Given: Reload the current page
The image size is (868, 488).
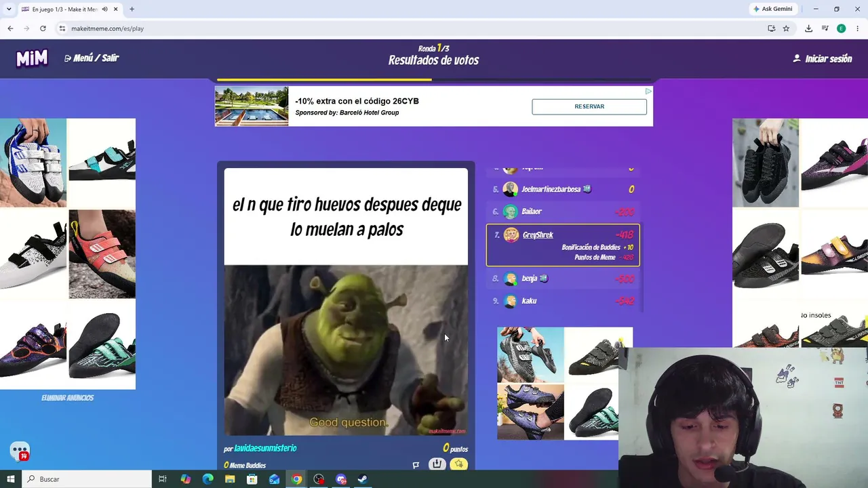Looking at the screenshot, I should [43, 28].
